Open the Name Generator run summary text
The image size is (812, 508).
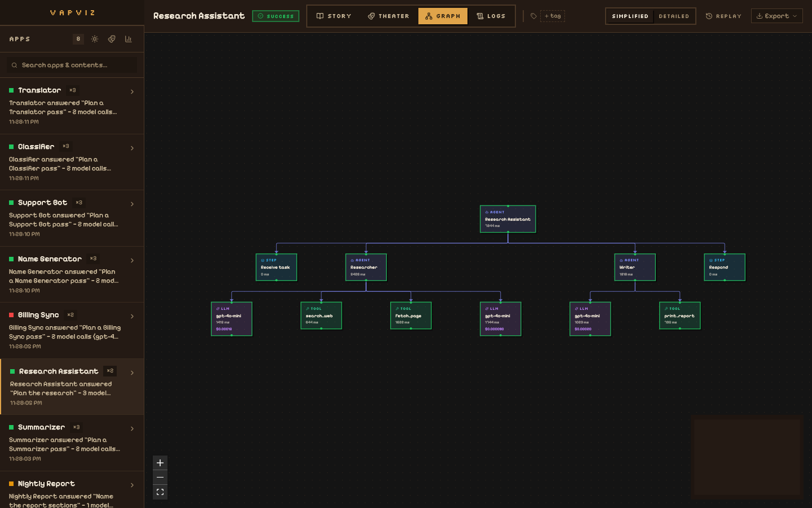click(64, 276)
